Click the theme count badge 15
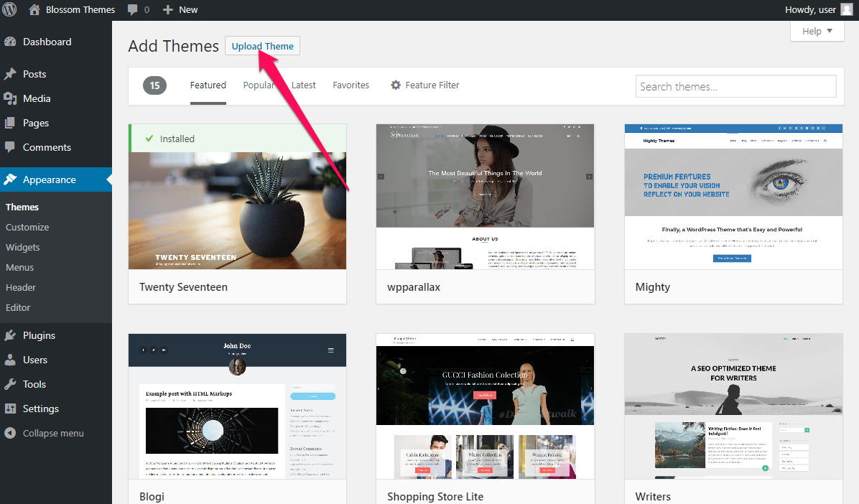Image resolution: width=859 pixels, height=504 pixels. pos(154,85)
